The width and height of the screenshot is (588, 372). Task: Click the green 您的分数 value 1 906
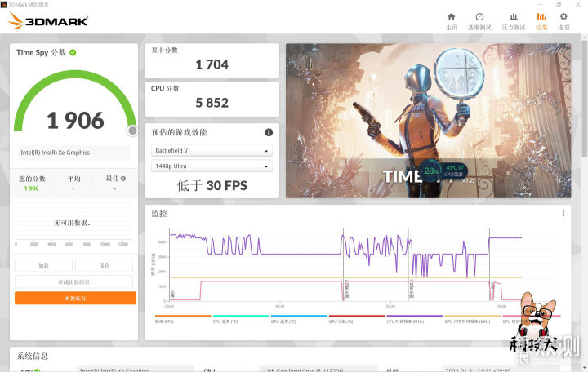coord(32,188)
